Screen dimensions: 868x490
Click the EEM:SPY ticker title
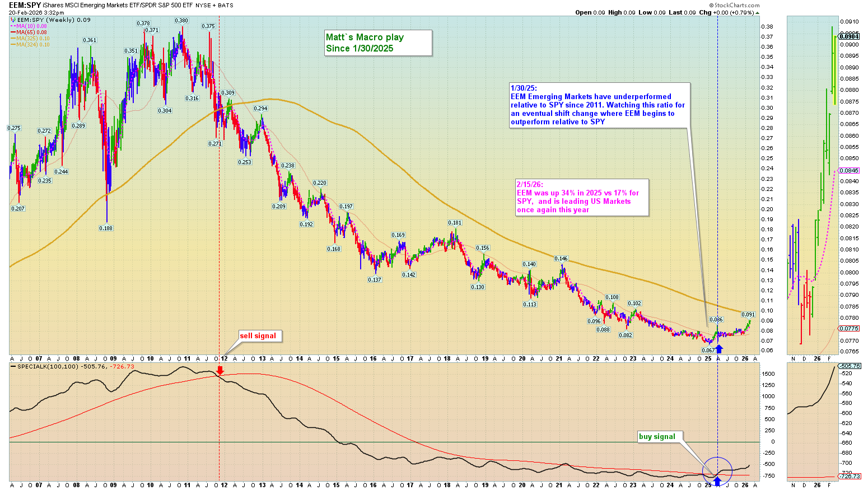point(24,5)
